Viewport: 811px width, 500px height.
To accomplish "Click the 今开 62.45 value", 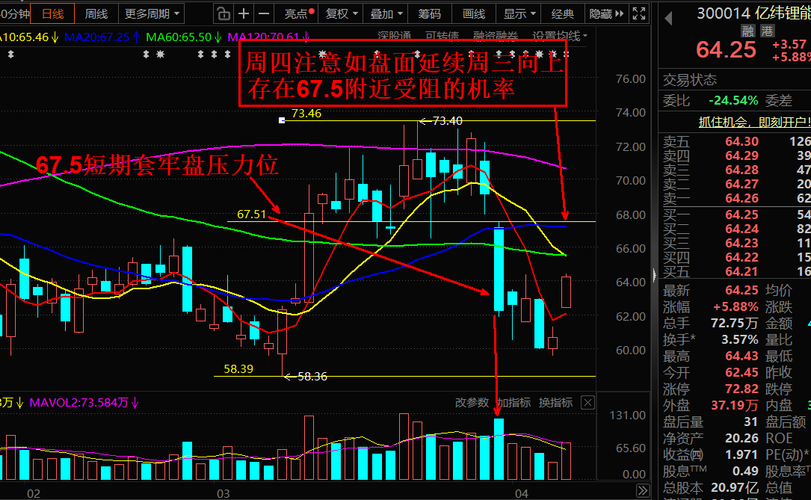I will (x=742, y=372).
